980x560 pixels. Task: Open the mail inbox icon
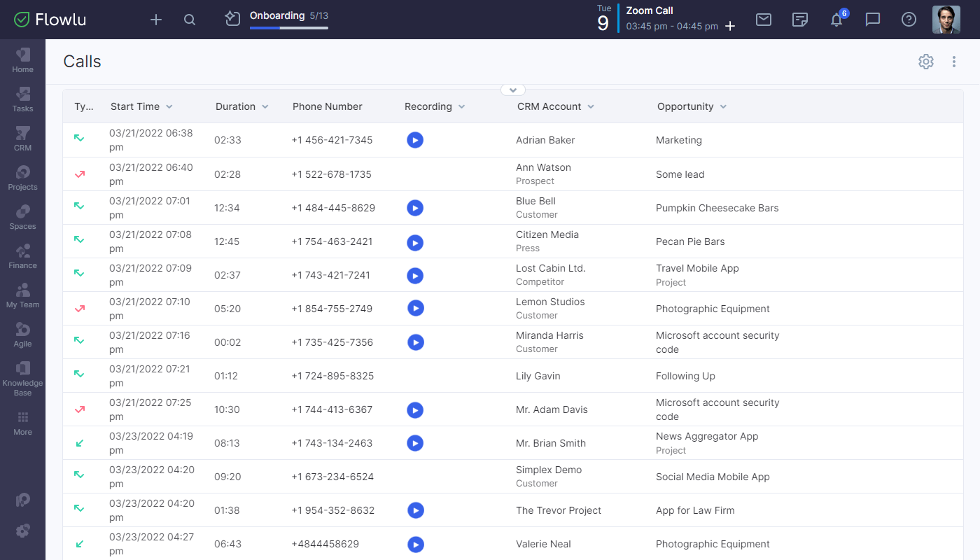coord(764,20)
